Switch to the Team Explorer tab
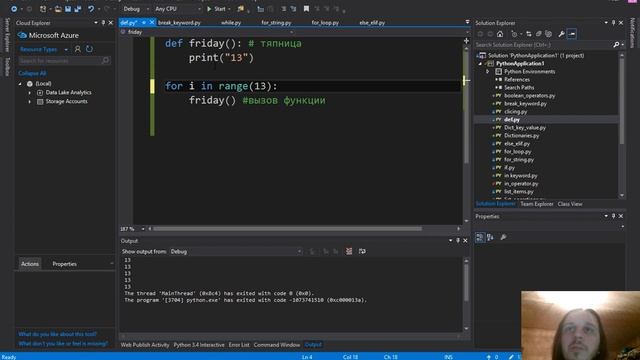 coord(537,204)
